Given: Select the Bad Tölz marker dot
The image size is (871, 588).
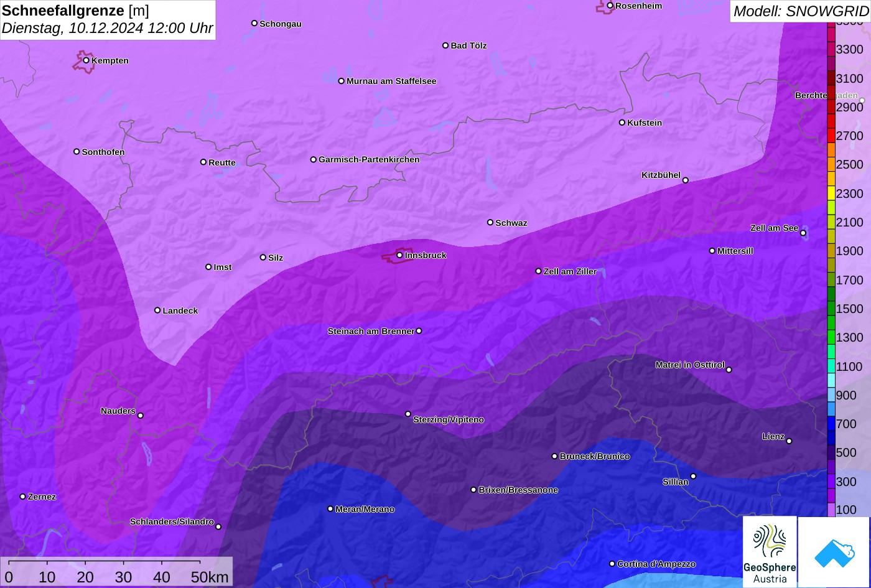Looking at the screenshot, I should [x=445, y=45].
